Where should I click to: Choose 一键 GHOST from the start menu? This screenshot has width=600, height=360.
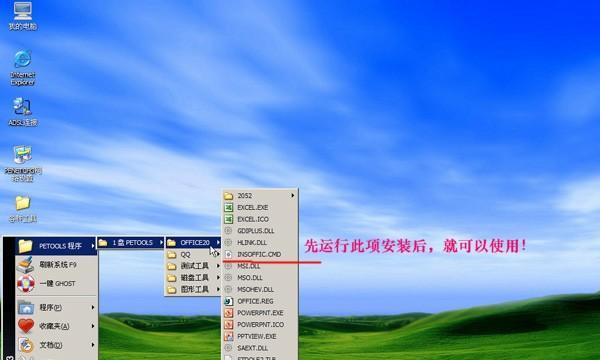point(56,283)
